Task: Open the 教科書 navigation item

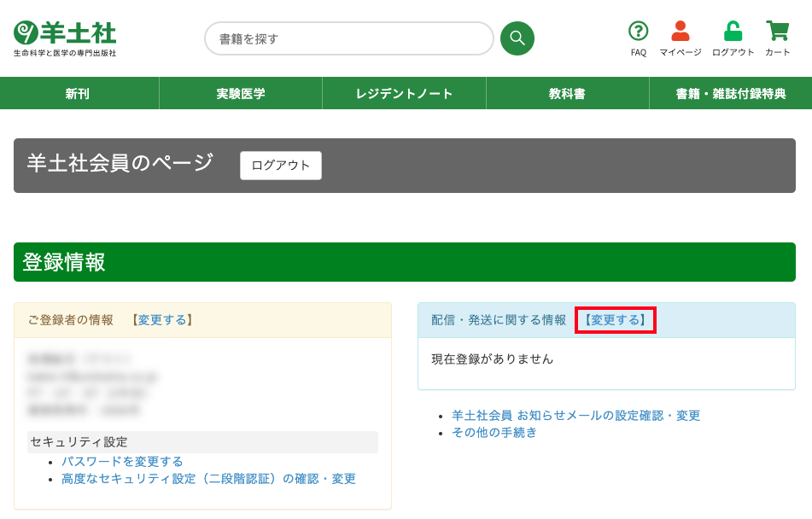Action: (567, 94)
